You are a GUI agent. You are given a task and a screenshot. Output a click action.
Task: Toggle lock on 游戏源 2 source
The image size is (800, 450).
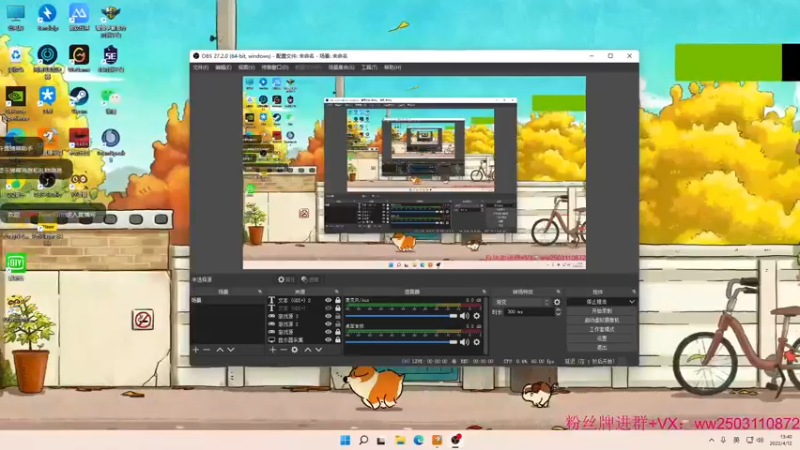pyautogui.click(x=338, y=324)
